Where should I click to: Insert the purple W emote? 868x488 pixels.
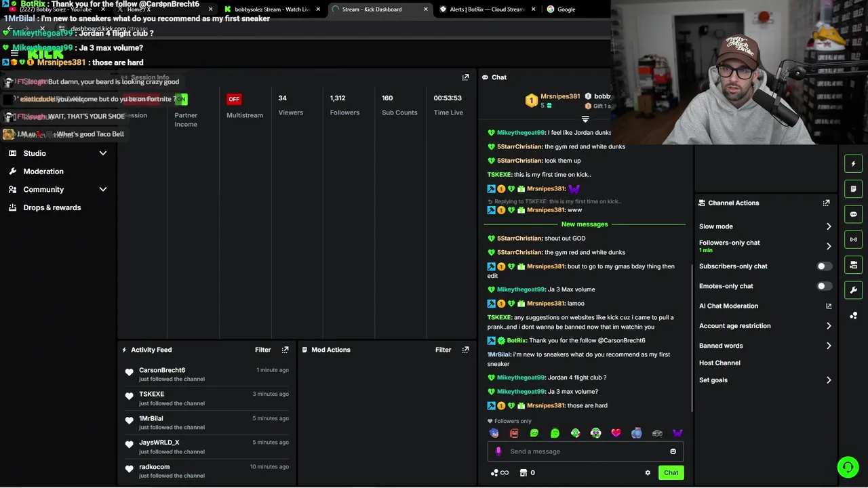677,433
